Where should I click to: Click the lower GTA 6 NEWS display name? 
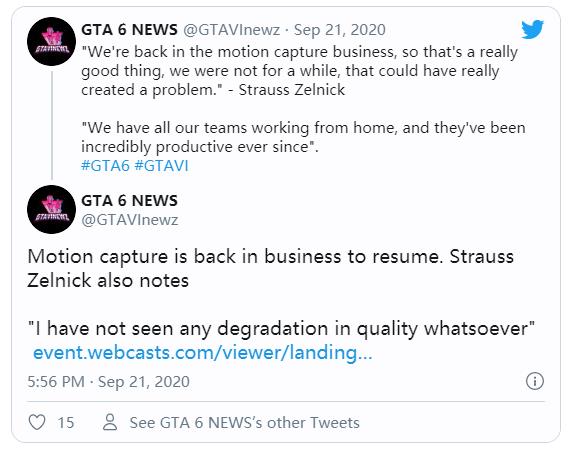pyautogui.click(x=129, y=201)
